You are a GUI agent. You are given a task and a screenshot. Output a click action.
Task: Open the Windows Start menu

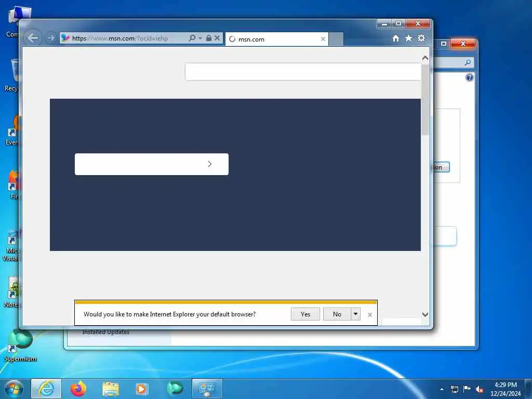[x=14, y=389]
